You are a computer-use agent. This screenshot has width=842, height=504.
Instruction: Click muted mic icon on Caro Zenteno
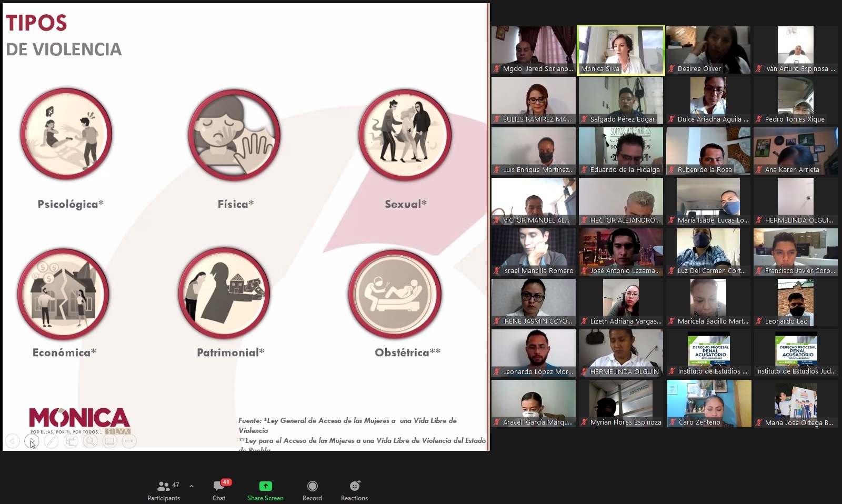[x=671, y=422]
